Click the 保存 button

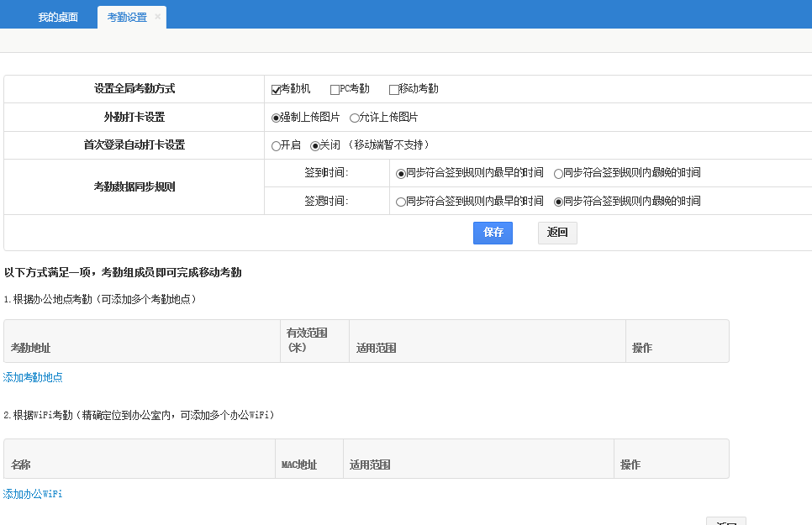(x=493, y=233)
